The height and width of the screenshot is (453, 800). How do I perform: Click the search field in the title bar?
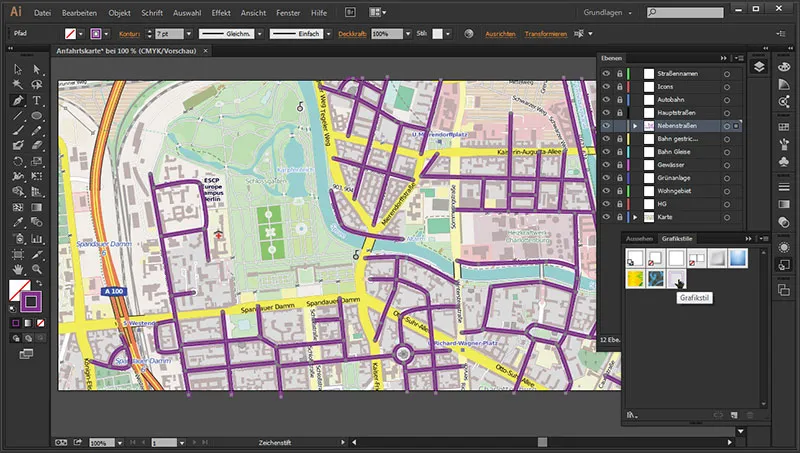tap(685, 13)
